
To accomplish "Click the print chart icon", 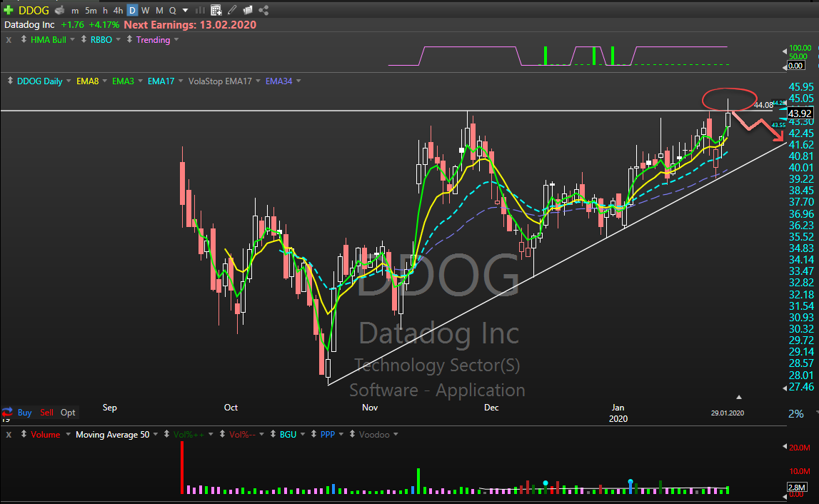I will pos(59,11).
